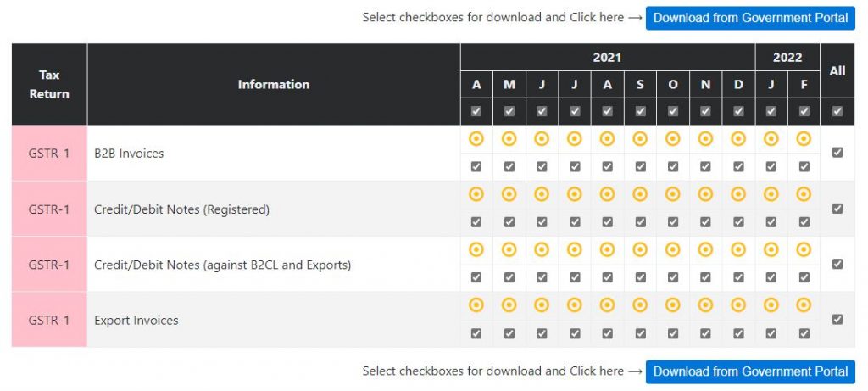Click Export Invoices April status icon
868x391 pixels.
(476, 305)
